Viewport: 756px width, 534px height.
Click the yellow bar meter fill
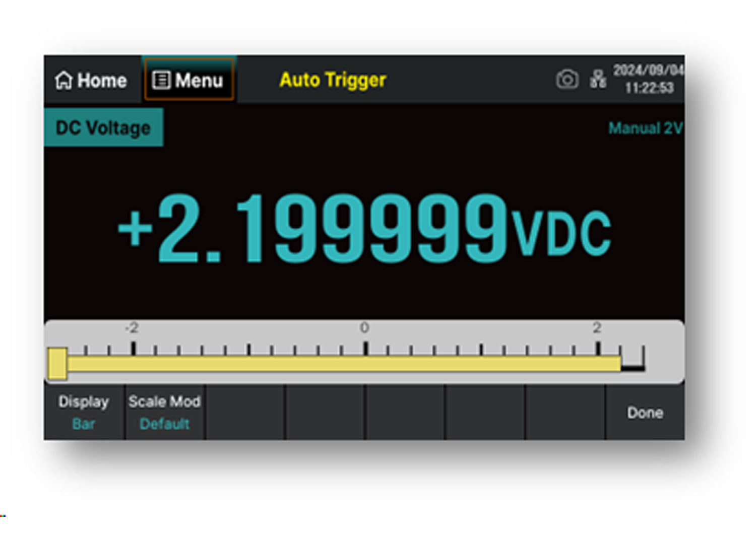tap(343, 364)
